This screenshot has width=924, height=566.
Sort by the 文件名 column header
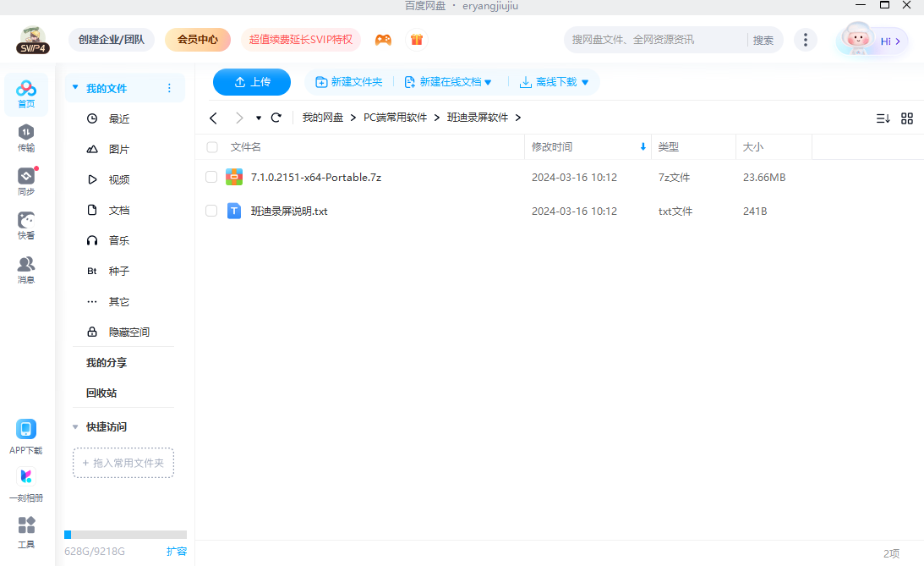click(x=246, y=147)
